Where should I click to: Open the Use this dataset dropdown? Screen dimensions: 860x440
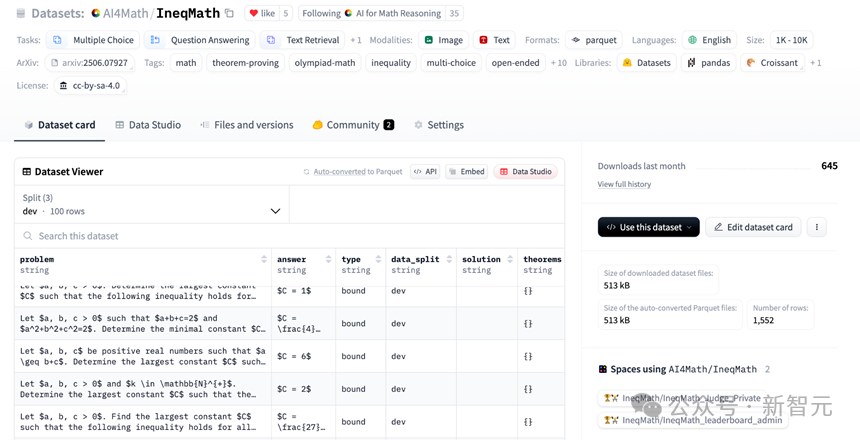tap(648, 227)
